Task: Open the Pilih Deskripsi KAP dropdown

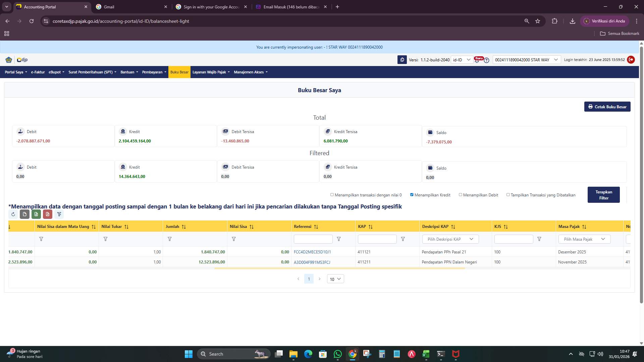Action: 450,239
